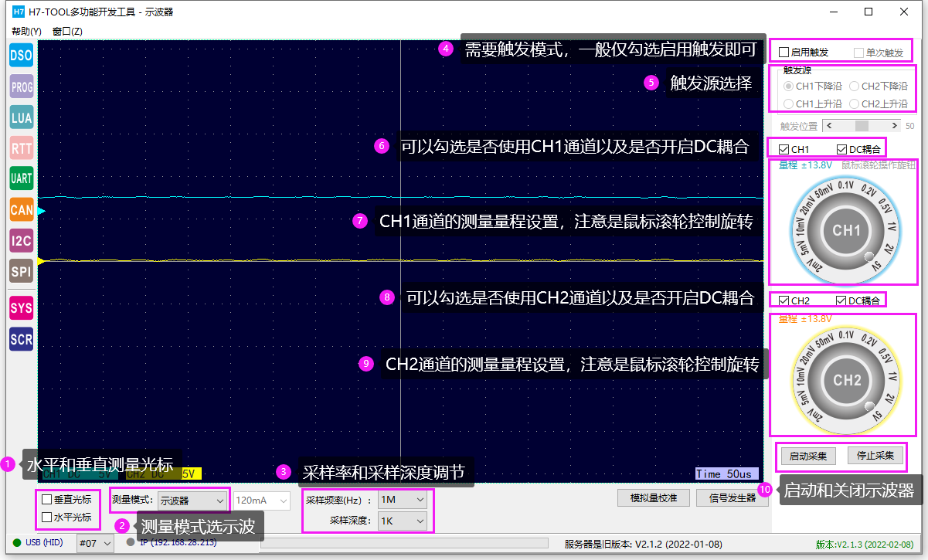Open the SPI tool
Screen dimensions: 928x560
21,271
